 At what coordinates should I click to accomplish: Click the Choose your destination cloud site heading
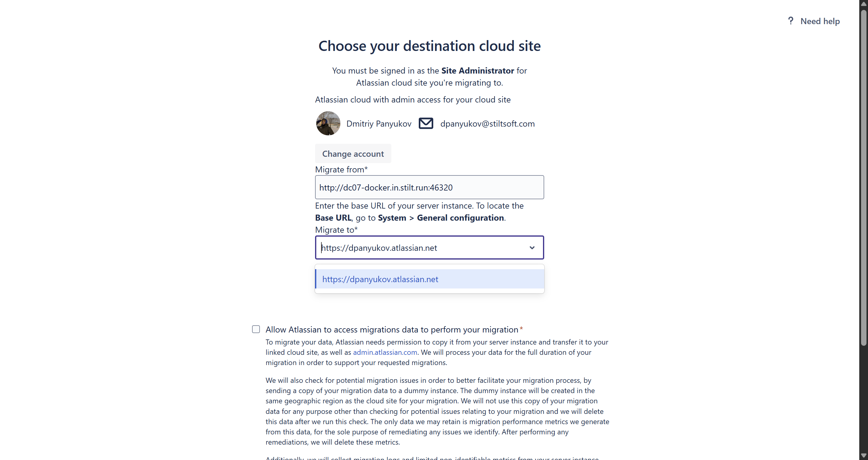point(429,46)
